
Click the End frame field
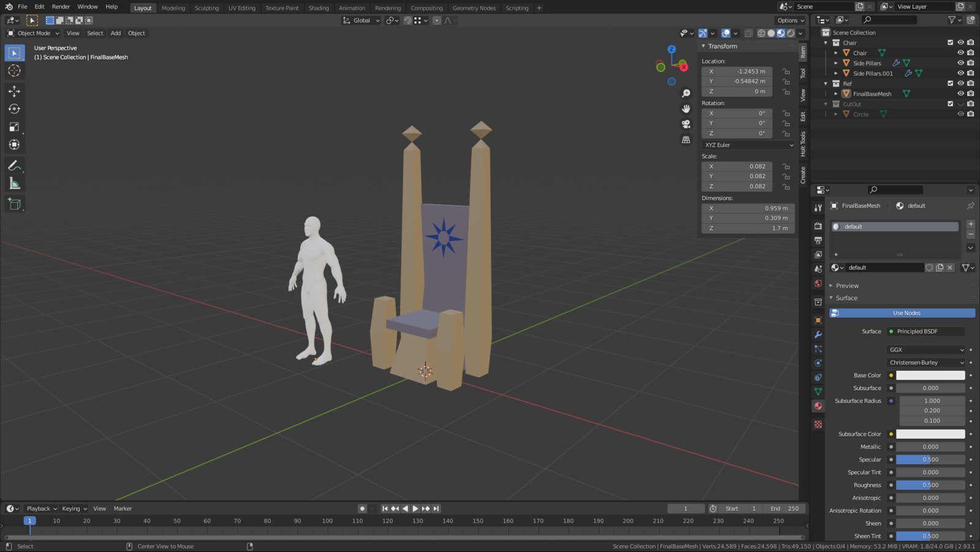point(783,509)
